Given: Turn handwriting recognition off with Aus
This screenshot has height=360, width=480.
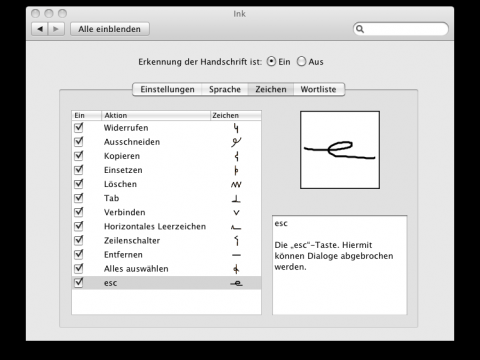Looking at the screenshot, I should pyautogui.click(x=301, y=62).
